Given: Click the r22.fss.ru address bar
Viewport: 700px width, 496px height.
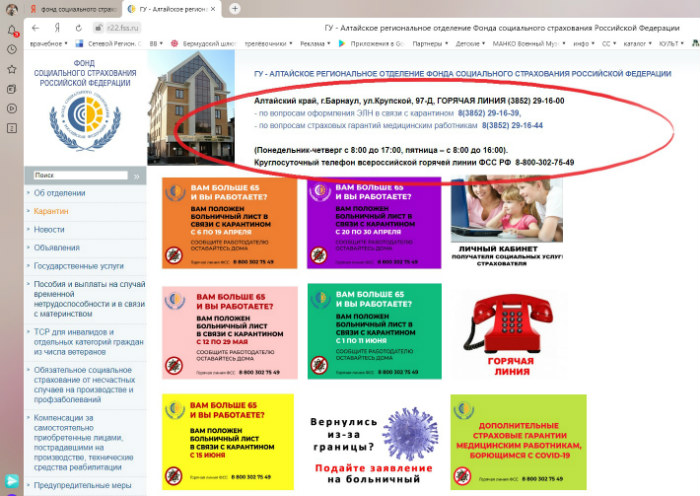Looking at the screenshot, I should [x=124, y=28].
